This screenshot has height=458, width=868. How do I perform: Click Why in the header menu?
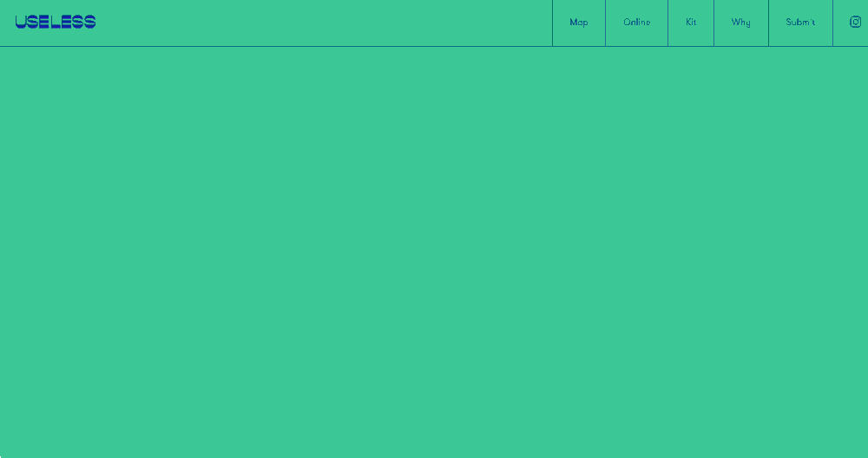coord(740,23)
